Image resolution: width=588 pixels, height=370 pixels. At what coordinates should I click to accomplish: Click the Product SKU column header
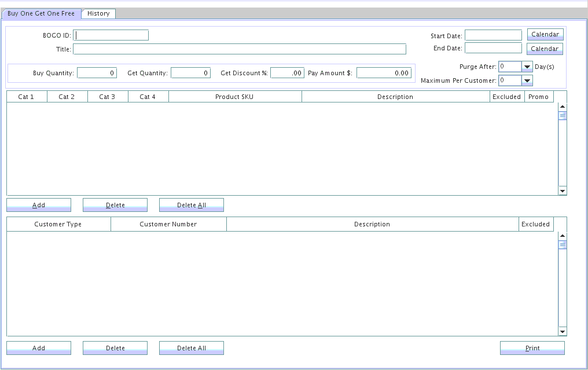(234, 97)
